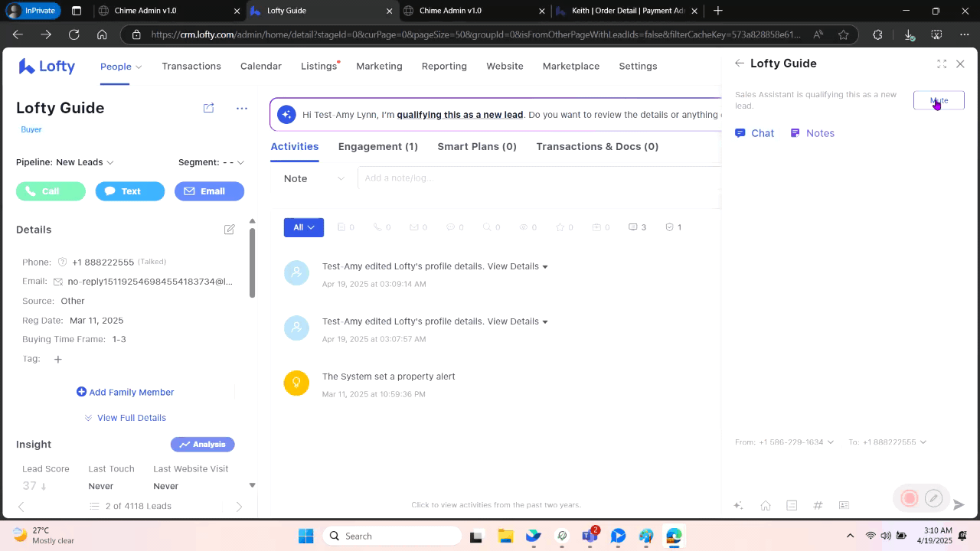Click the AI sparkle assistant icon in banner

click(x=286, y=115)
